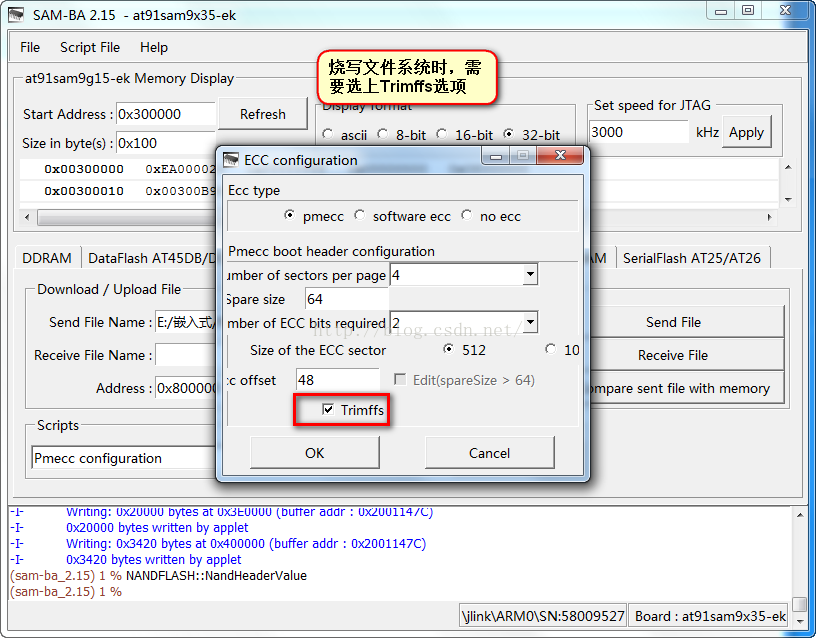Open the Help menu
Image resolution: width=816 pixels, height=638 pixels.
154,47
